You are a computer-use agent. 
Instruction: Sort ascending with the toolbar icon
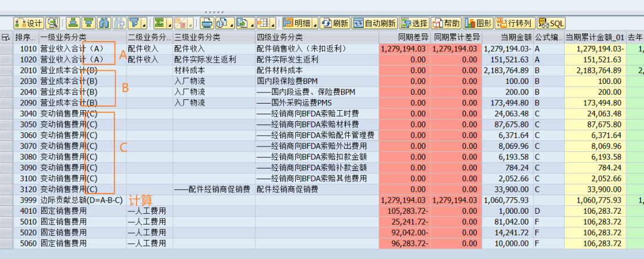(x=73, y=23)
